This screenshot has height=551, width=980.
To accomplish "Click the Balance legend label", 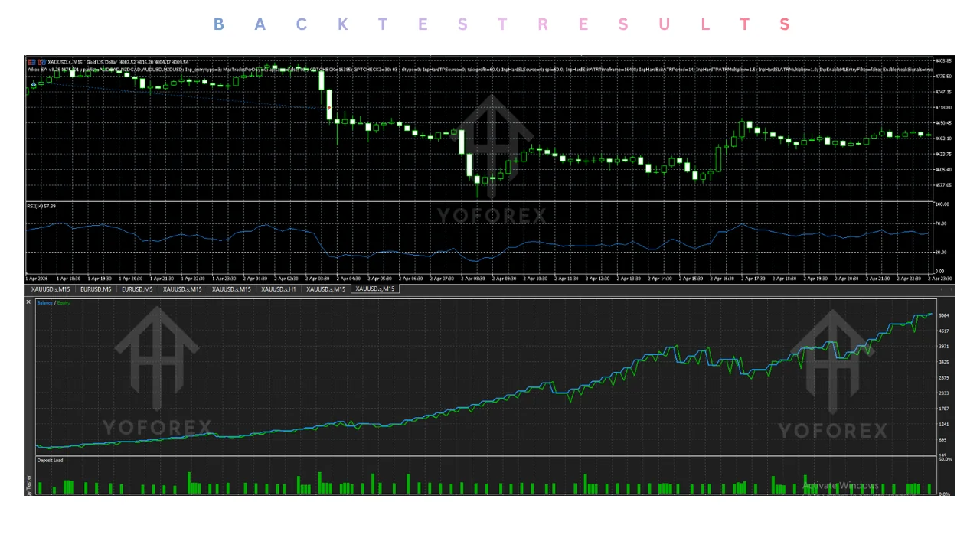I will (45, 303).
